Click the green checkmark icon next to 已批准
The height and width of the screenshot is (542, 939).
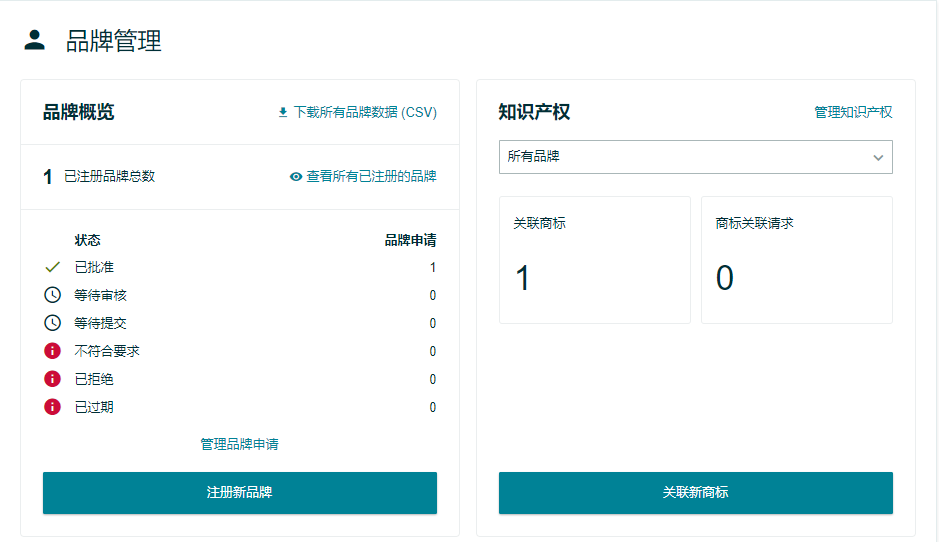53,268
